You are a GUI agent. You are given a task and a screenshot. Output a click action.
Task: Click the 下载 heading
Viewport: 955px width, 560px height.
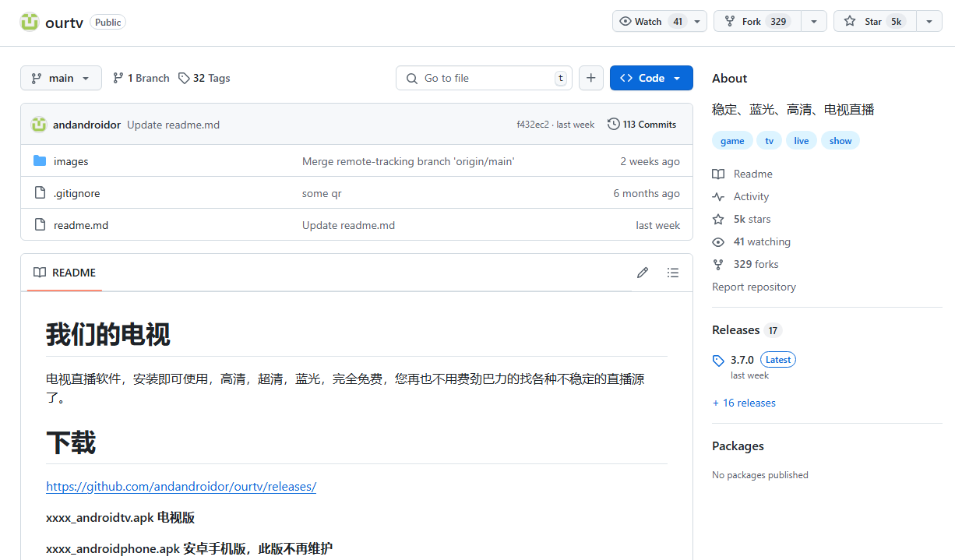(x=71, y=443)
